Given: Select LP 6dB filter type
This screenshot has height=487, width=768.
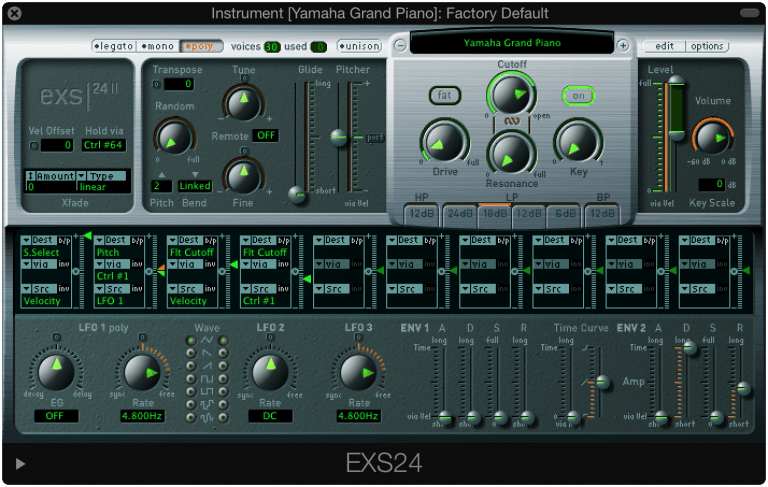Looking at the screenshot, I should coord(565,214).
